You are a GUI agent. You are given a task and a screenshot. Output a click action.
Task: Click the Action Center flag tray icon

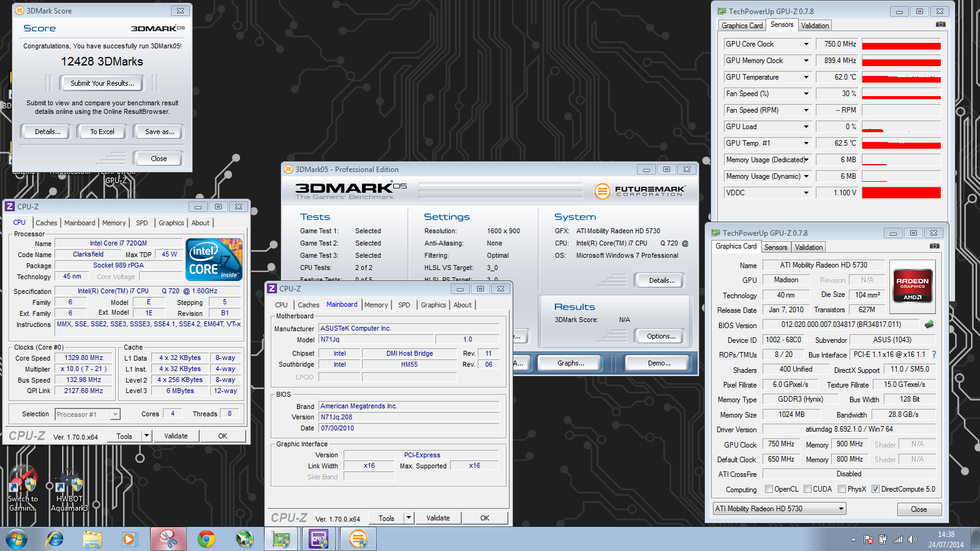click(x=869, y=539)
